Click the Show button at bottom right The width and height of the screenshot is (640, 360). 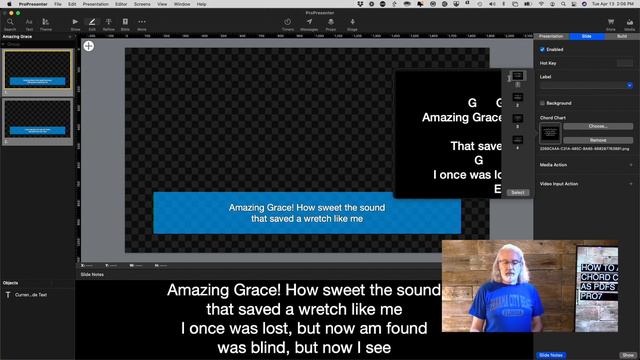[x=628, y=356]
